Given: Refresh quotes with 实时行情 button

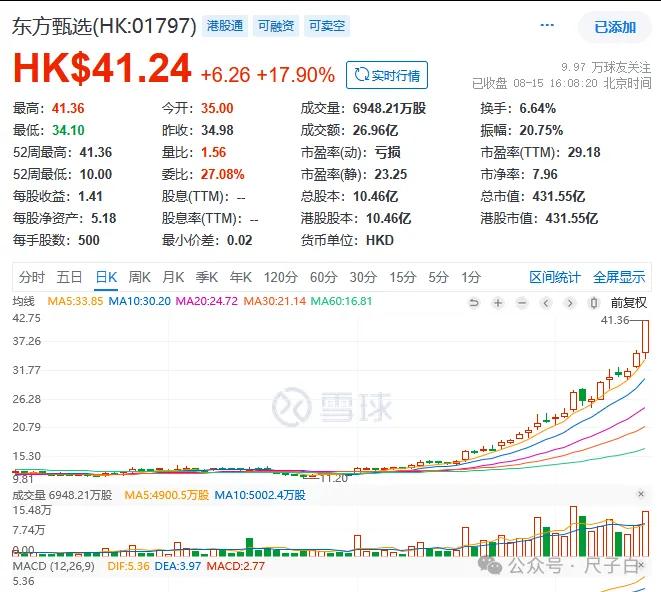Looking at the screenshot, I should pyautogui.click(x=387, y=75).
